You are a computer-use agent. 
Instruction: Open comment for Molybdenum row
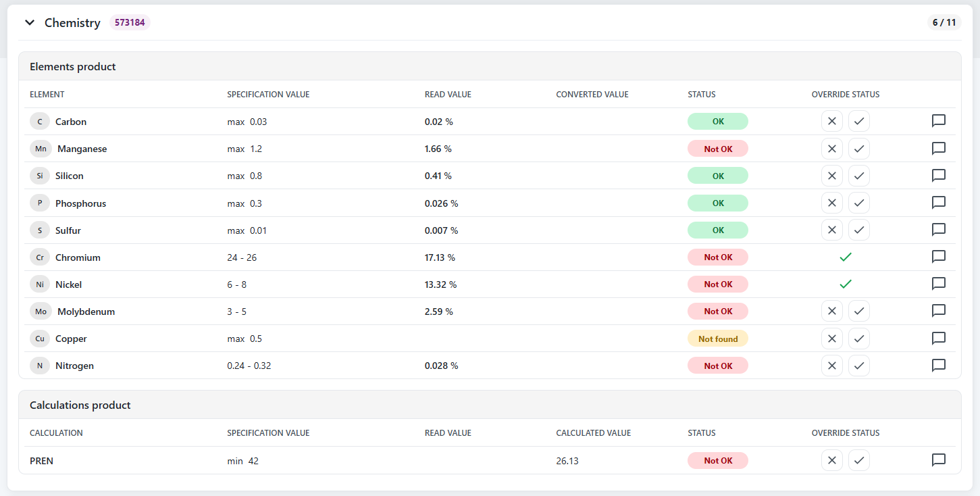938,310
